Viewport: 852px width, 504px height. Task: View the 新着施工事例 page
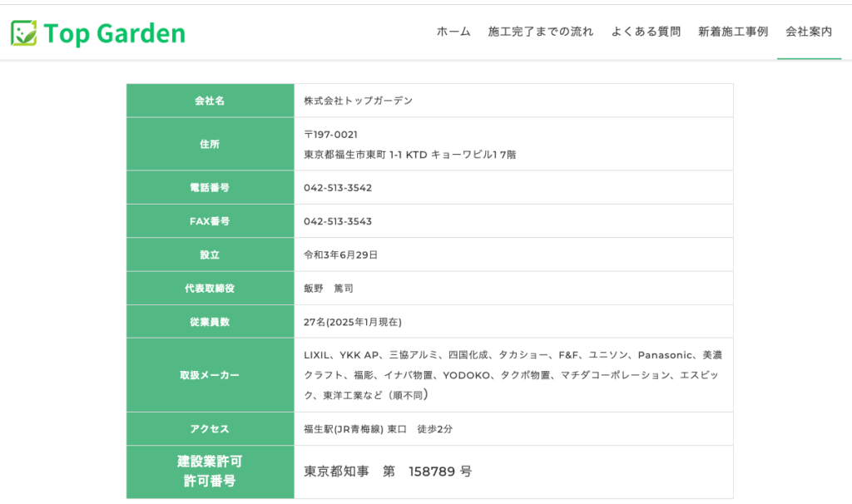point(733,32)
